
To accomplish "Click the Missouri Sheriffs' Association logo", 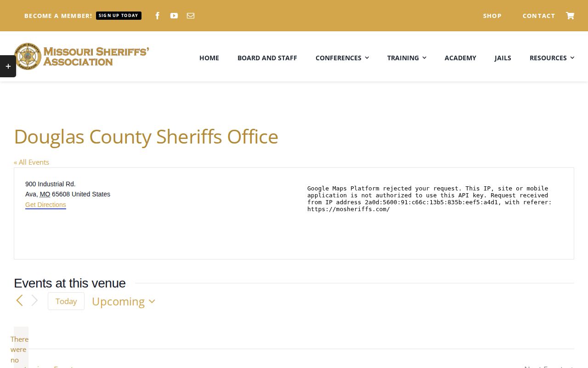I will tap(81, 57).
